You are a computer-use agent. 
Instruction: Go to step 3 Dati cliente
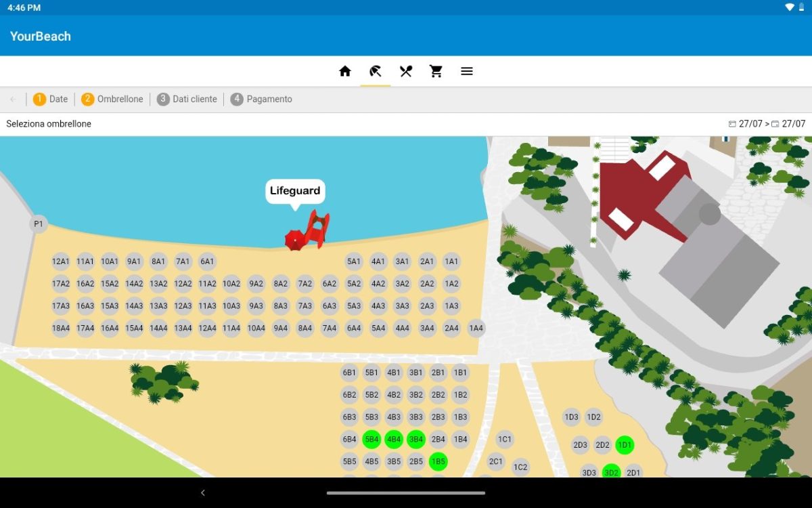coord(187,100)
